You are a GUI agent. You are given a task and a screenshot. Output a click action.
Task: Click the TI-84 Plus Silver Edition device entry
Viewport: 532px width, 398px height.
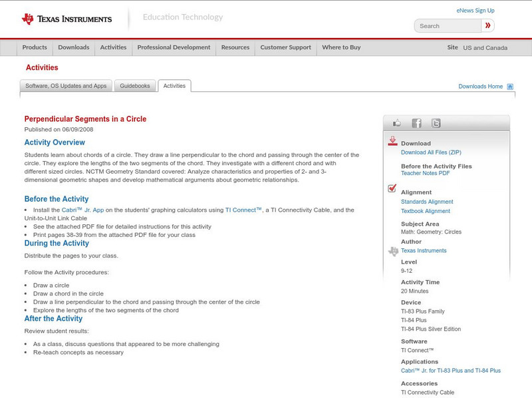(431, 329)
